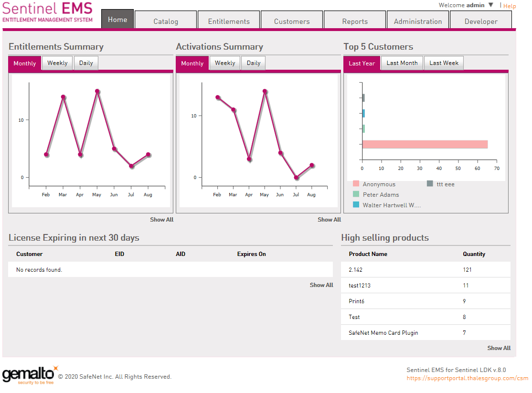Click the AID column header

pos(181,254)
